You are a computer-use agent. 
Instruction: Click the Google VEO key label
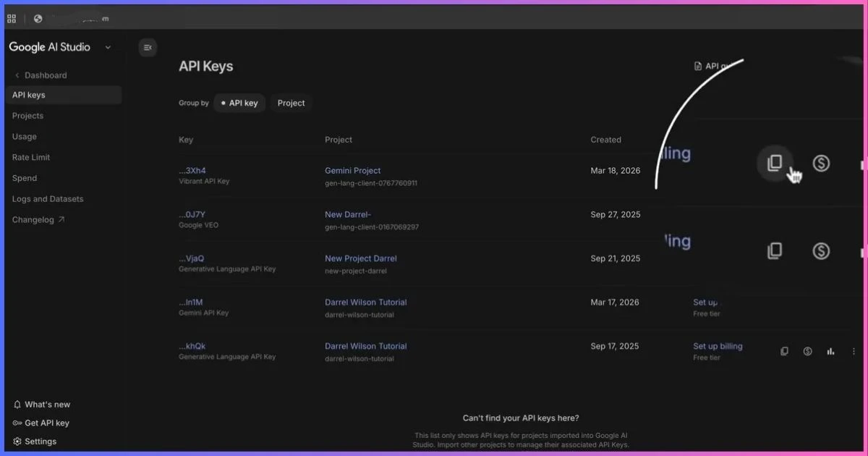(x=198, y=226)
